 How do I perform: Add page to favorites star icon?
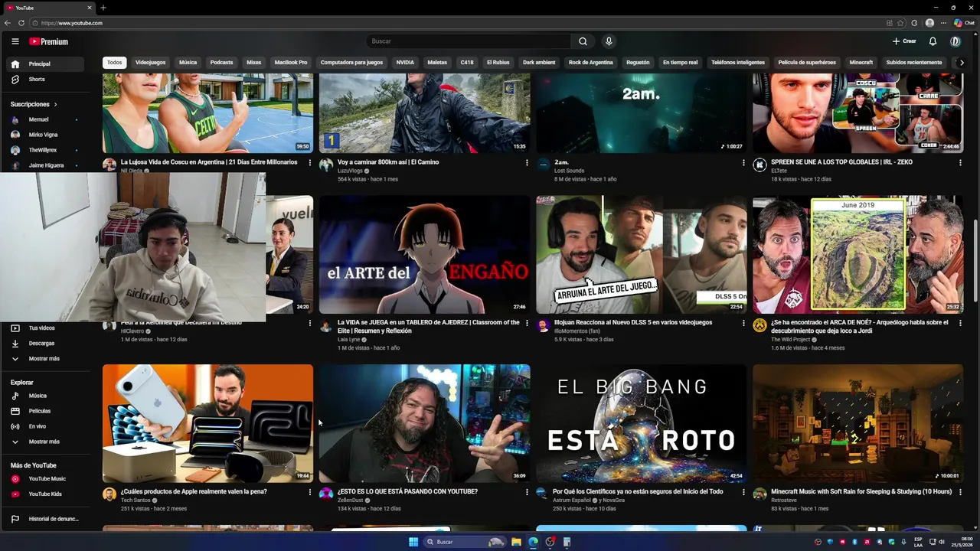point(900,23)
